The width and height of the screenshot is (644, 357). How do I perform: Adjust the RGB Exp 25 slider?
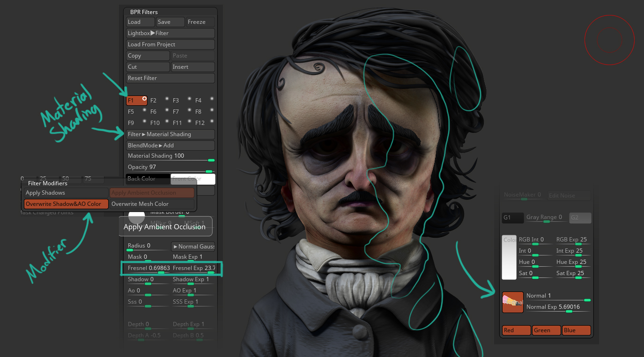[x=573, y=240]
